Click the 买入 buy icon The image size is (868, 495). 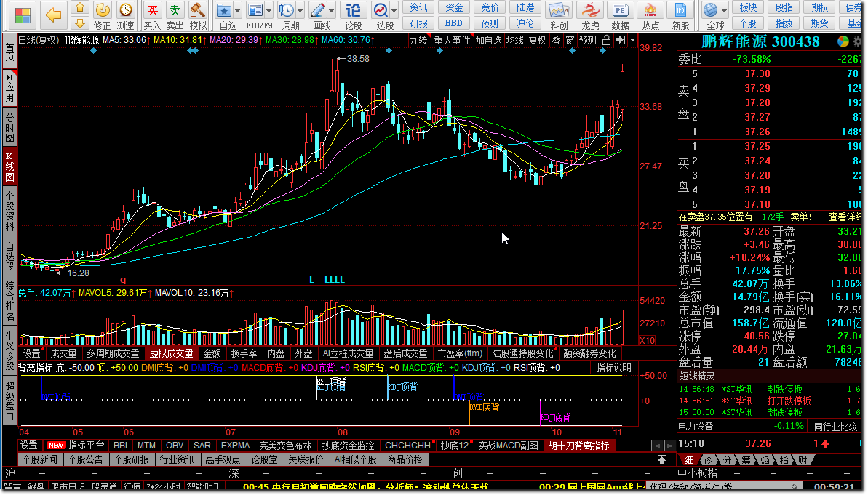pyautogui.click(x=152, y=15)
